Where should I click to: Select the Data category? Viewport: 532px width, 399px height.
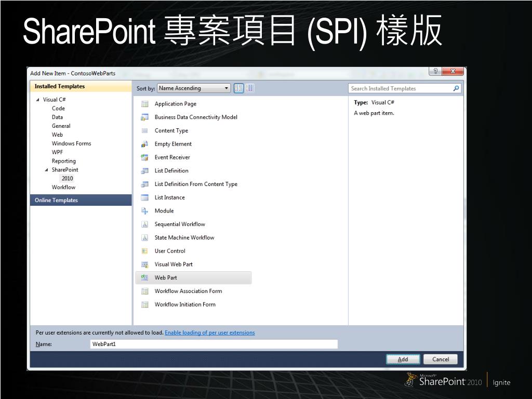(x=57, y=117)
